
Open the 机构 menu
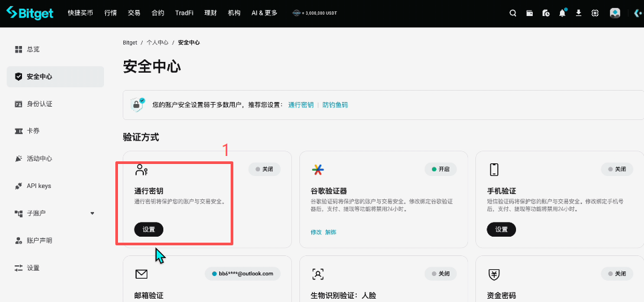(x=234, y=13)
